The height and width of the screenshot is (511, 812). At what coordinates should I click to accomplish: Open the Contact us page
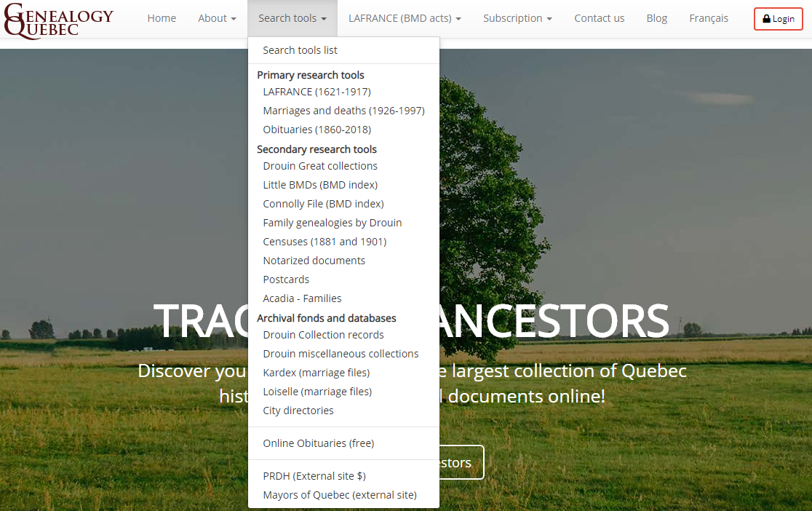pos(599,18)
